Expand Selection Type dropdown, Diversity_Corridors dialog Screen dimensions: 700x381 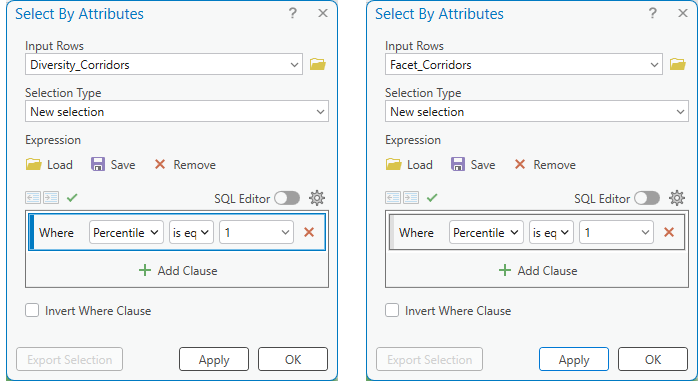point(177,111)
